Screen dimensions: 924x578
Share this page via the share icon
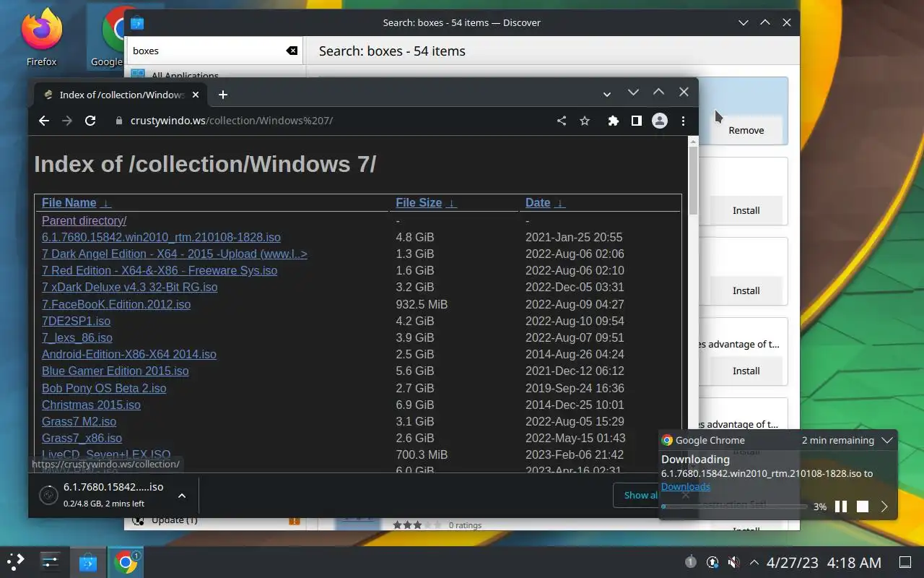(562, 121)
